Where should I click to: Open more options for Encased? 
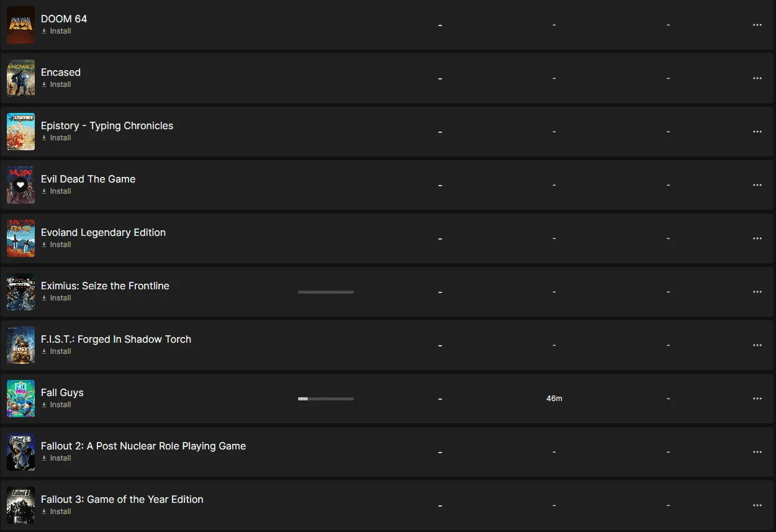[x=757, y=78]
